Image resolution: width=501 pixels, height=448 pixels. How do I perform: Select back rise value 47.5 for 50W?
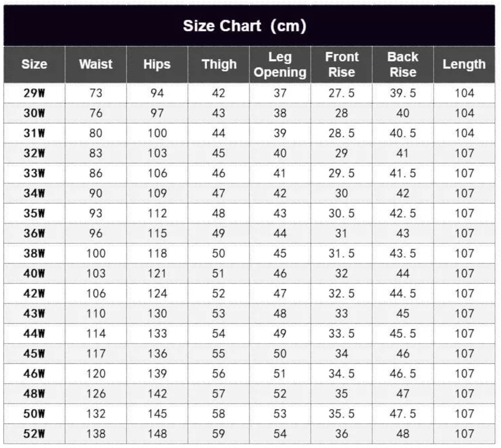coord(403,414)
